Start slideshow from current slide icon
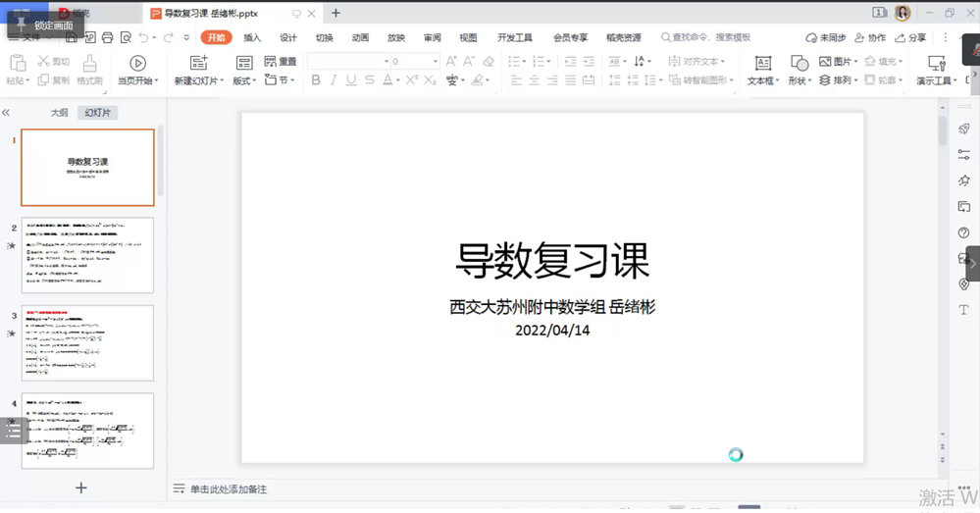This screenshot has height=513, width=980. pos(137,63)
